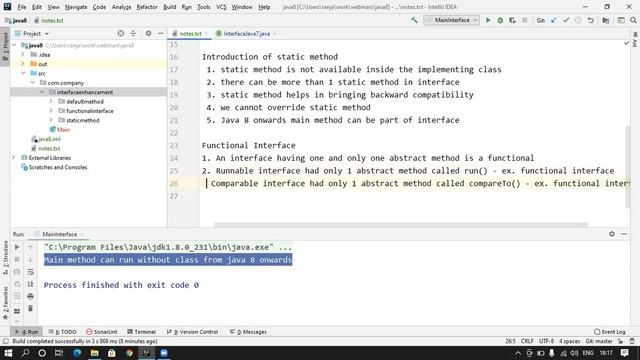This screenshot has height=360, width=640.
Task: Click down arrow icon in Run console
Action: [30, 259]
